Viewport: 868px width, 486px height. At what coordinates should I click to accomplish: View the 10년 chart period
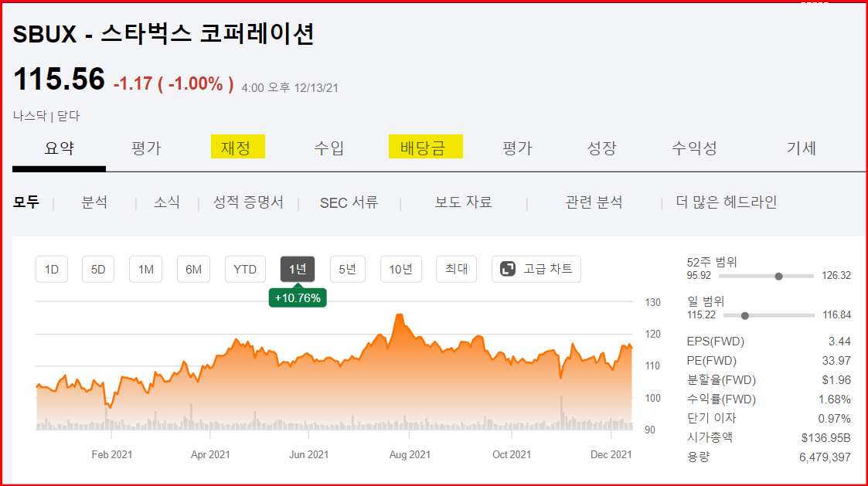pyautogui.click(x=401, y=269)
